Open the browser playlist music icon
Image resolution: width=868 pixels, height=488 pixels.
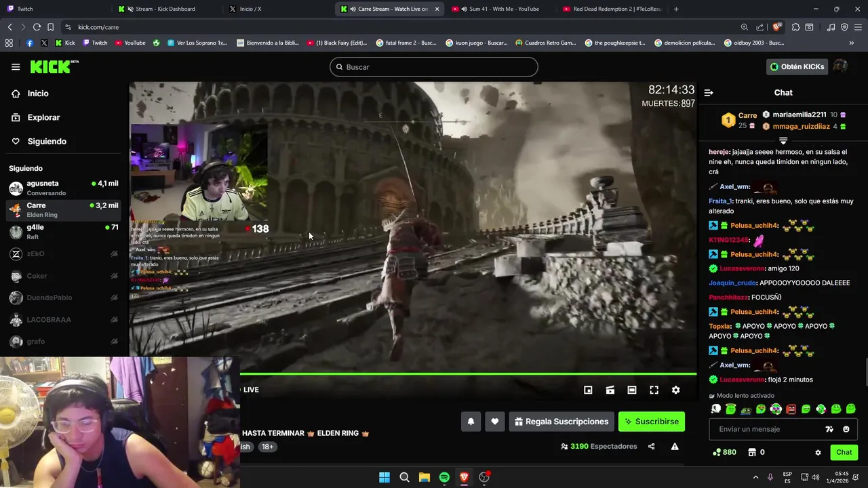(x=831, y=27)
